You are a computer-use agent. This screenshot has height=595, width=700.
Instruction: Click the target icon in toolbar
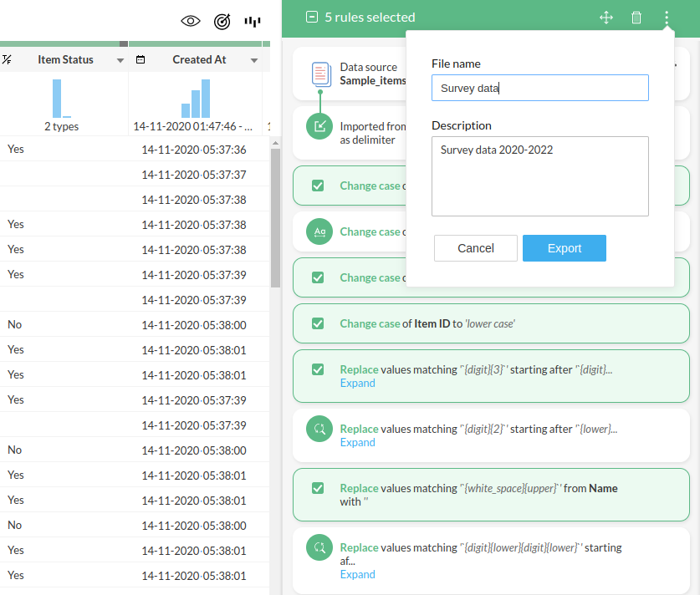222,21
